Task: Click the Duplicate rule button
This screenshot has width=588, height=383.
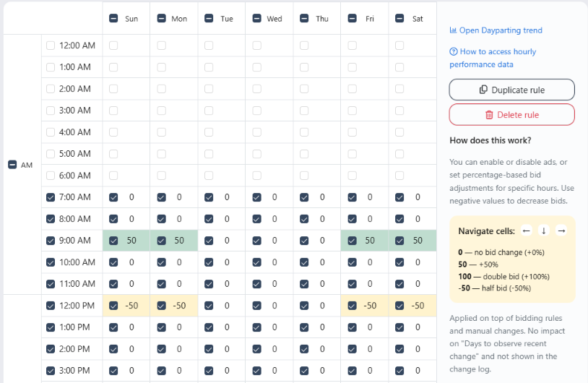Action: click(x=512, y=90)
